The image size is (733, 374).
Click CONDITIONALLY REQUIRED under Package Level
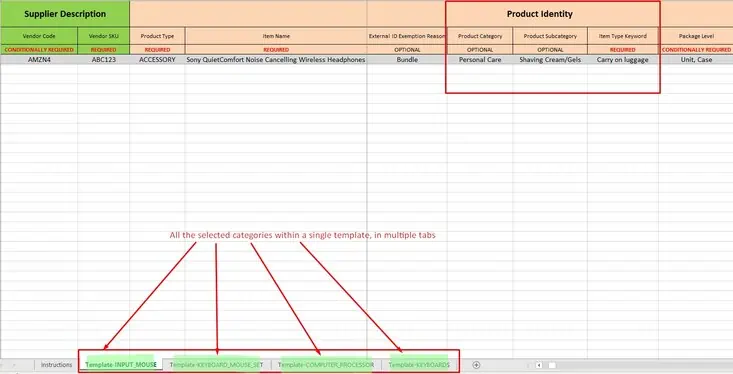point(696,50)
